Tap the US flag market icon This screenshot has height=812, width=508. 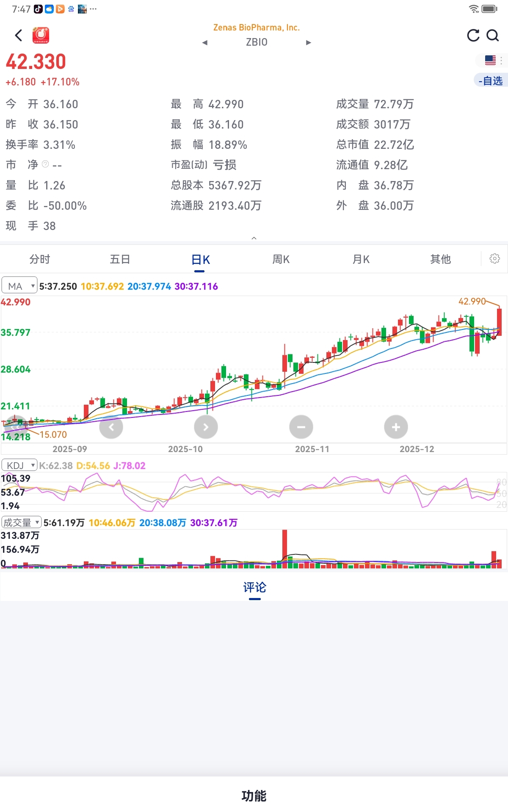click(490, 60)
